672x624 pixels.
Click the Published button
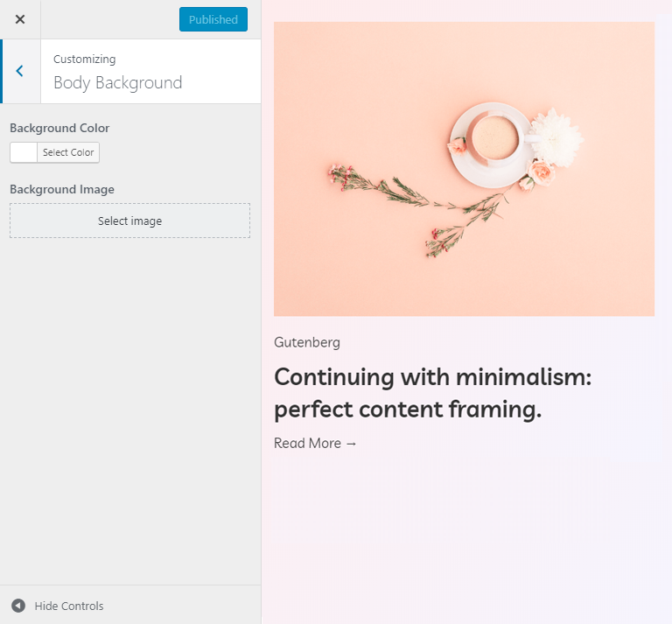click(213, 19)
